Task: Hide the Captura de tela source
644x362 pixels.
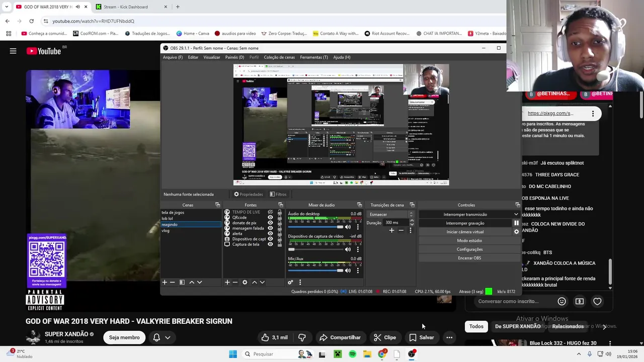Action: [270, 244]
